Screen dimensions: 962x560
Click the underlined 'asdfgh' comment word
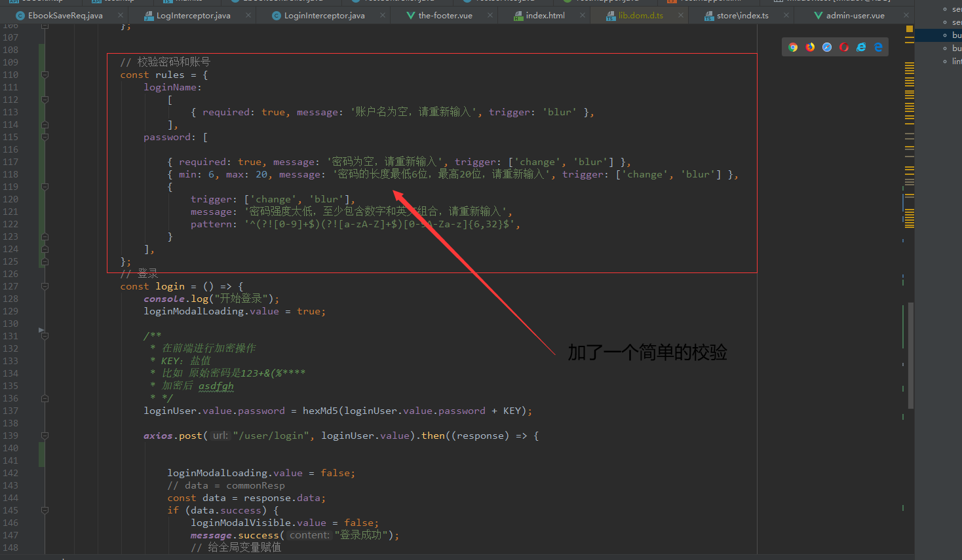[x=216, y=386]
